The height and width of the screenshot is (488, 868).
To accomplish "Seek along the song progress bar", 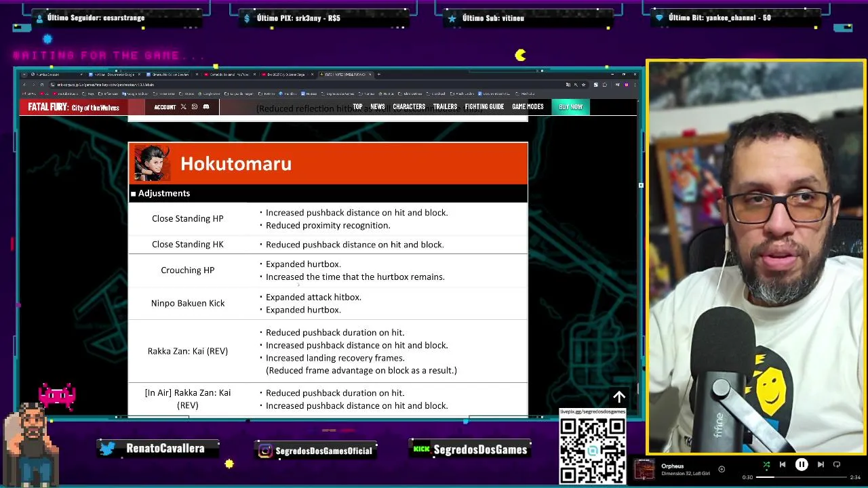I will click(x=802, y=477).
